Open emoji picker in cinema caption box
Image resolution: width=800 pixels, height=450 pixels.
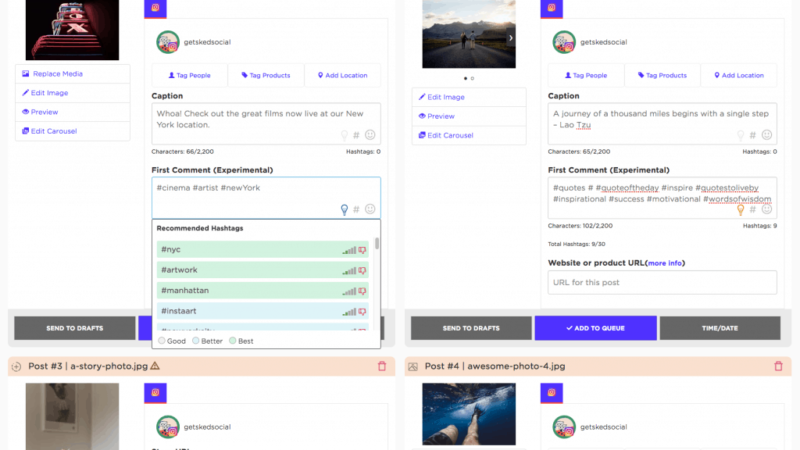(x=370, y=135)
